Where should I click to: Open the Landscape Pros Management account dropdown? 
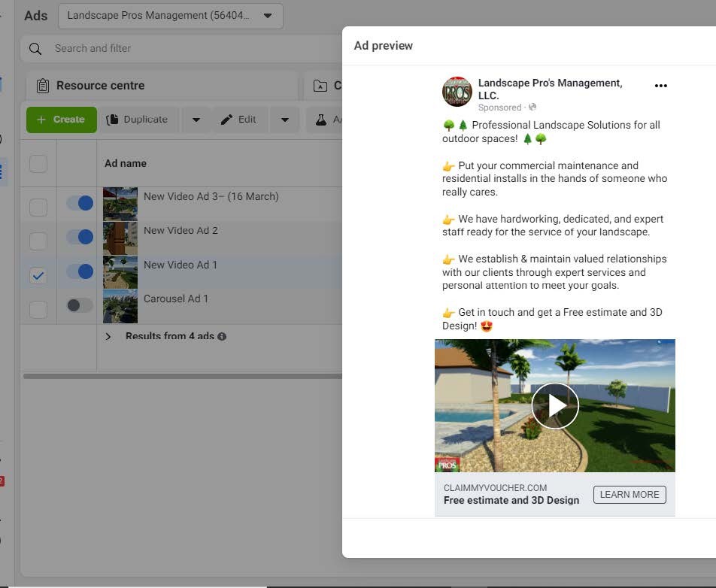click(x=171, y=16)
